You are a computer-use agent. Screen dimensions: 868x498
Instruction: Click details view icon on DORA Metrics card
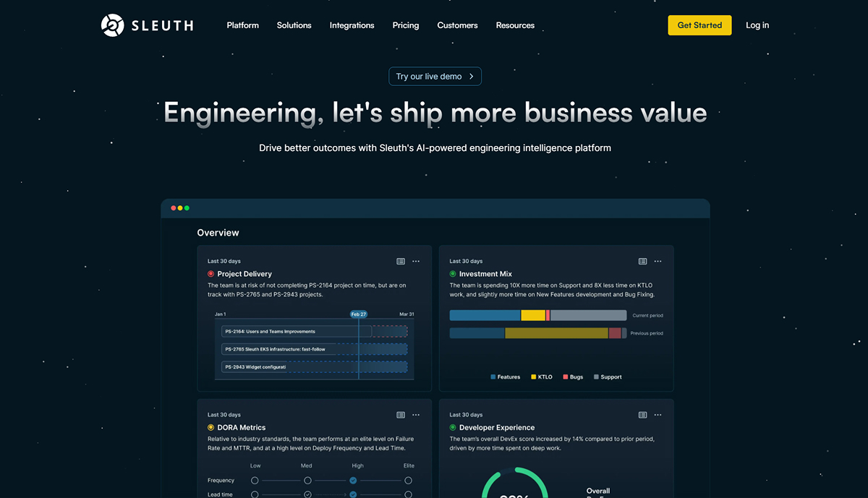[x=401, y=415]
